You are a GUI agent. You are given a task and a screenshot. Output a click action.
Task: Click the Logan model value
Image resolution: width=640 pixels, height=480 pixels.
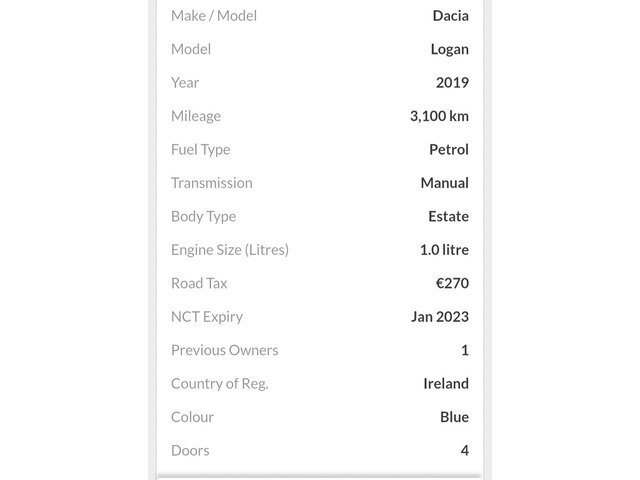[449, 49]
